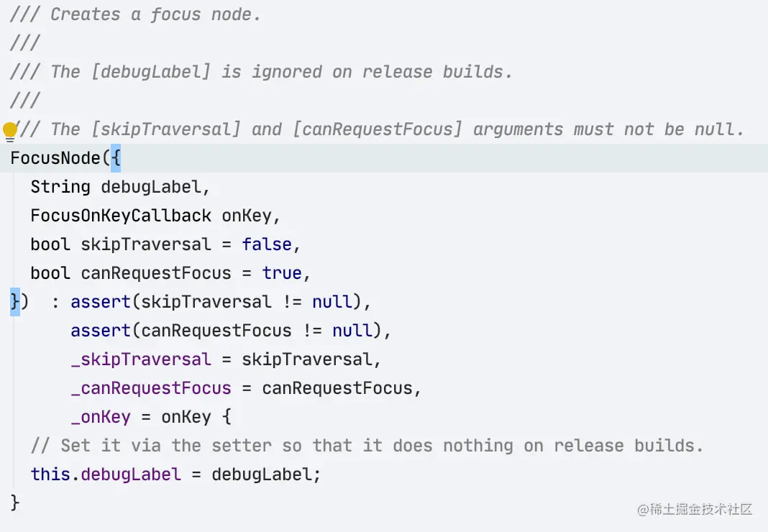
Task: Click the 'Set it via the setter' comment line
Action: pos(366,446)
